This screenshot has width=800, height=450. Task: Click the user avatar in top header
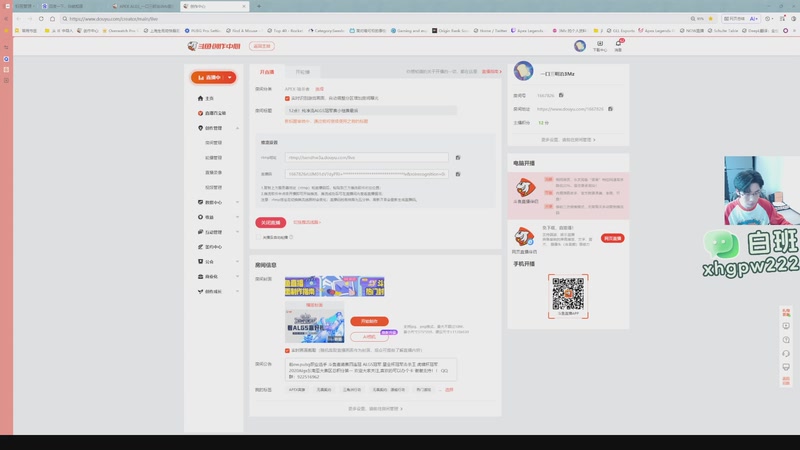point(580,46)
